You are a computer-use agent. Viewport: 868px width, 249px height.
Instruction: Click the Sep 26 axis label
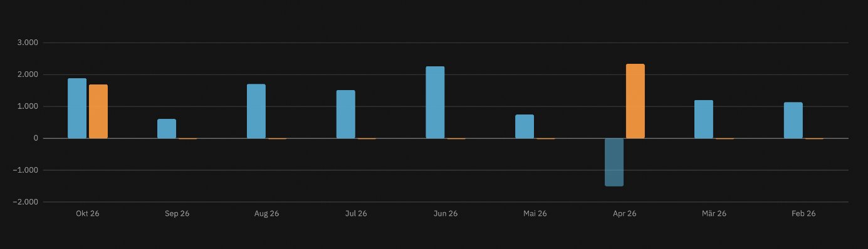click(177, 213)
